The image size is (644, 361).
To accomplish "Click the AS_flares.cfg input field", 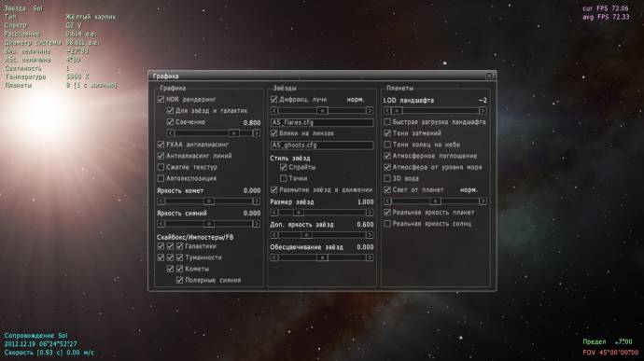I will click(322, 122).
